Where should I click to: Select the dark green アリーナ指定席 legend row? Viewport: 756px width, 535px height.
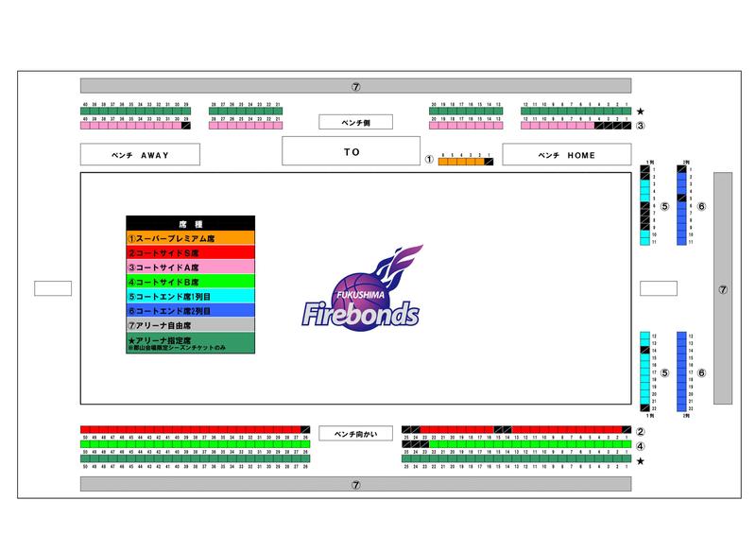pyautogui.click(x=191, y=343)
